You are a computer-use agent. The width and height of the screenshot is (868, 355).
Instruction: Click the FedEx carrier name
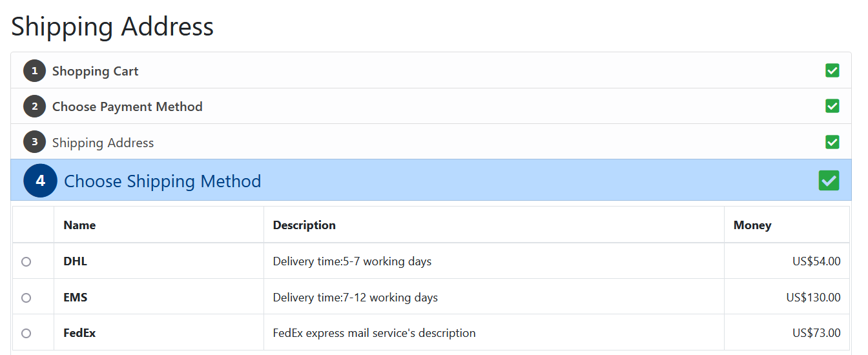[x=79, y=333]
